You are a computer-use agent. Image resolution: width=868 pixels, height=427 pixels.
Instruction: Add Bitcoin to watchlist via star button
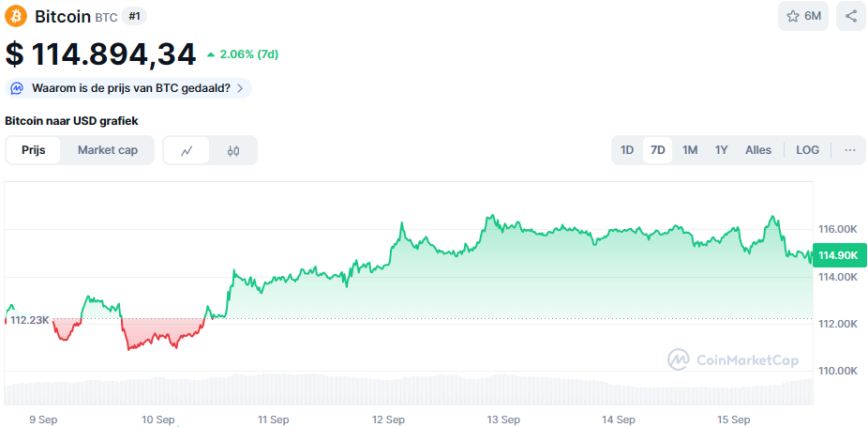802,16
